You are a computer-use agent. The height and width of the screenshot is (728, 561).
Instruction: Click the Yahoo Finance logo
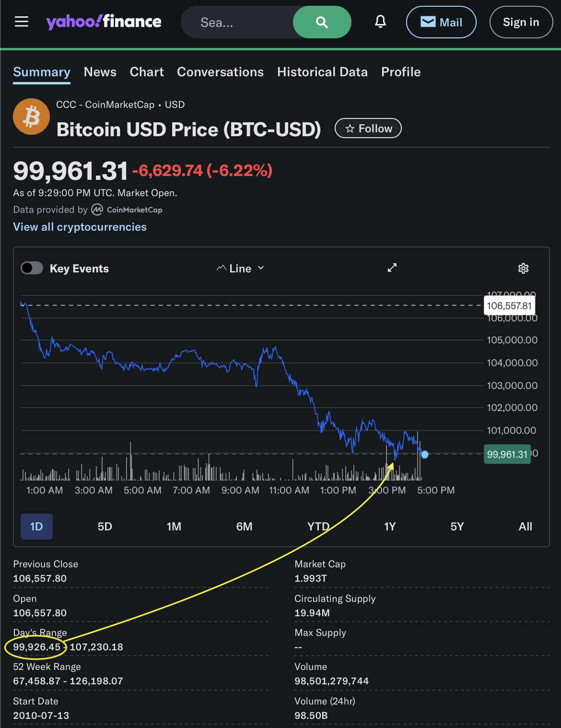click(x=104, y=22)
